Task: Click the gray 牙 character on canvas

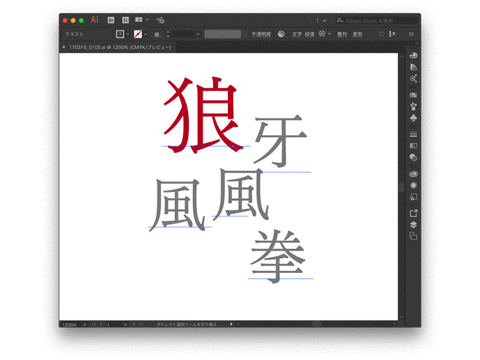Action: click(x=280, y=140)
